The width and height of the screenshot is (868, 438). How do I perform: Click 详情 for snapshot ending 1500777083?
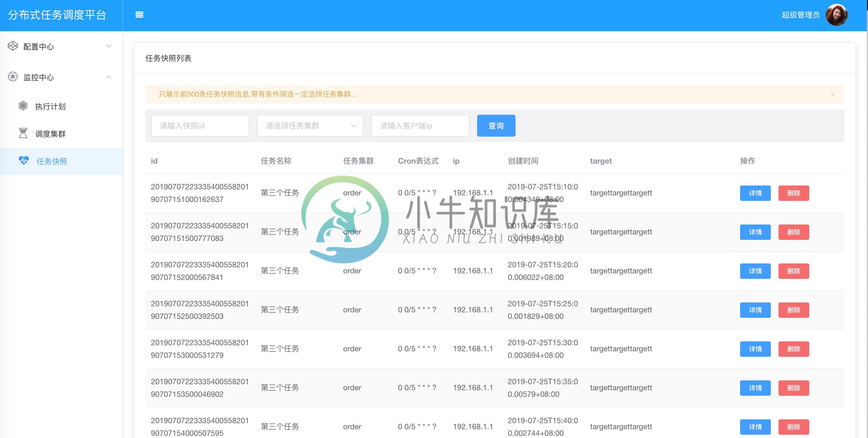[x=755, y=232]
